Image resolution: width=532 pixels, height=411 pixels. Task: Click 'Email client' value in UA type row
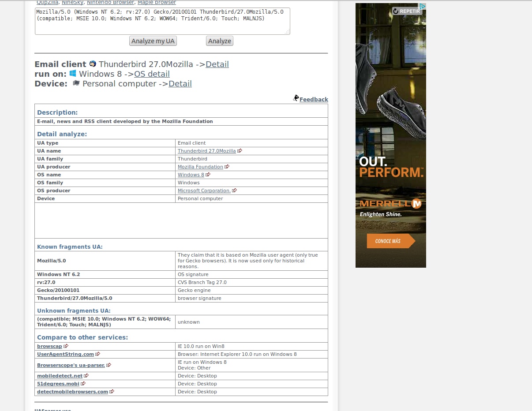click(x=191, y=143)
